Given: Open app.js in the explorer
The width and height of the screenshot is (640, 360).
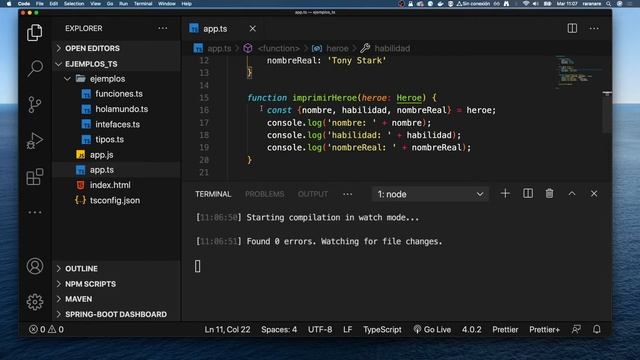Looking at the screenshot, I should [116, 155].
